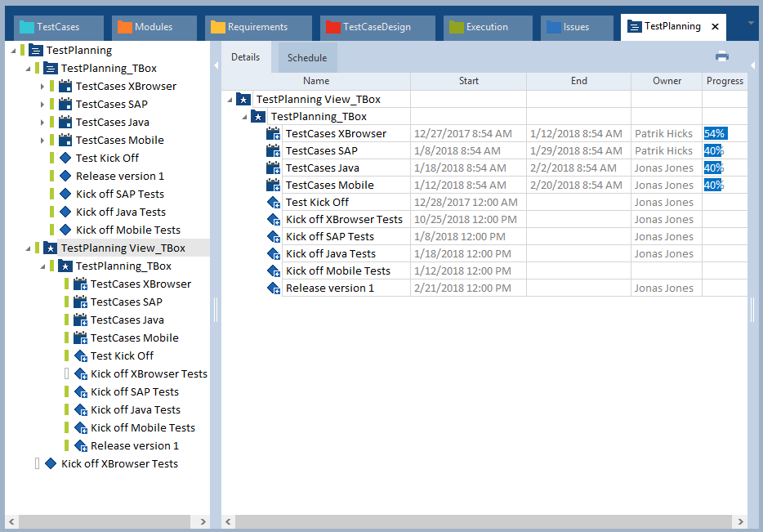
Task: Go to the Execution tab
Action: (x=486, y=27)
